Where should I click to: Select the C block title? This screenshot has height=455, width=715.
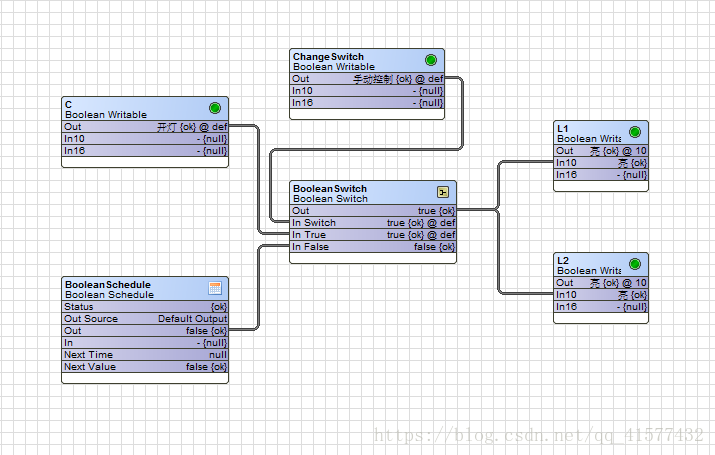[x=68, y=104]
